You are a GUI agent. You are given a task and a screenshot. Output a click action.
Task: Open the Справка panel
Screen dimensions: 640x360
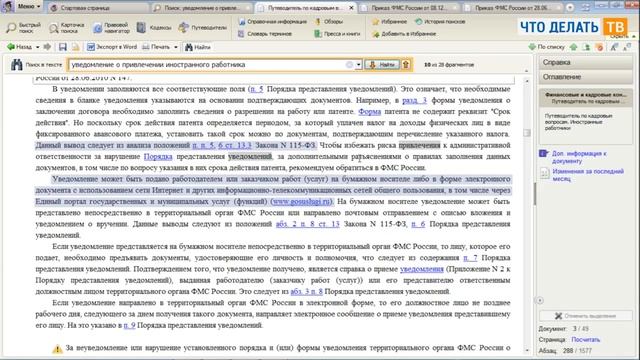585,62
